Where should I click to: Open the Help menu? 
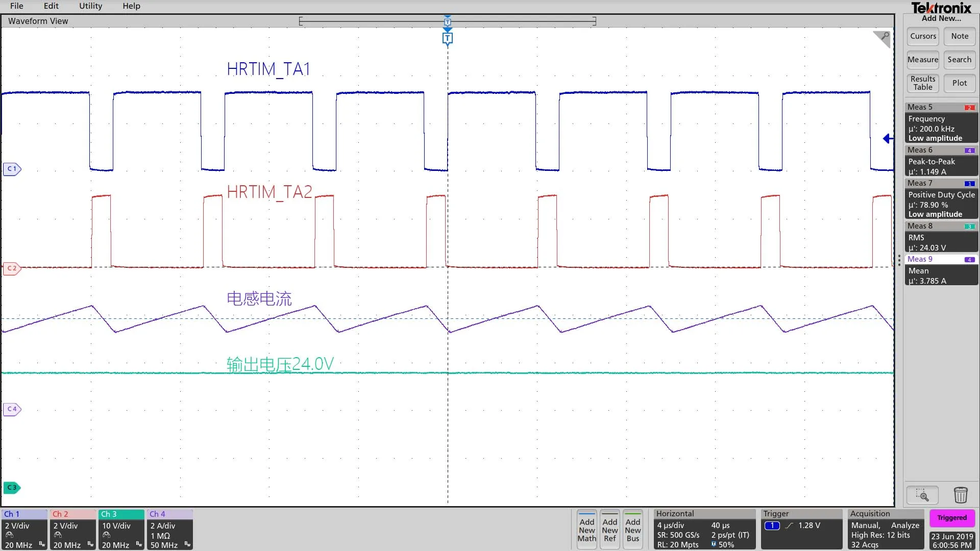point(131,6)
